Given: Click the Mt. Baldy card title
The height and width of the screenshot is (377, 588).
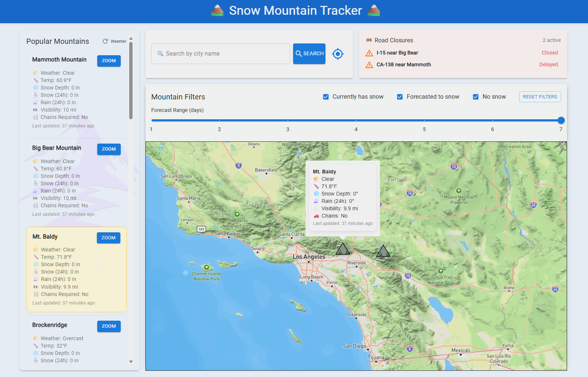Looking at the screenshot, I should coord(45,237).
